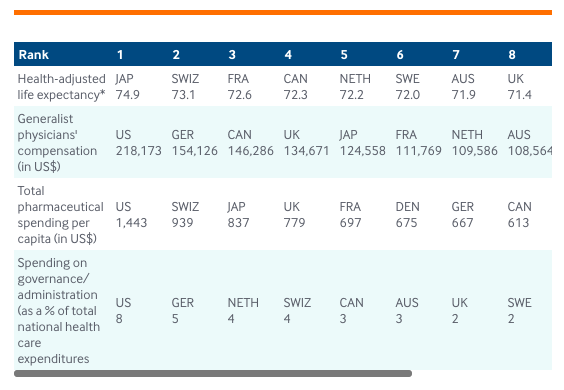Viewport: 564px width, 390px height.
Task: Select rank 1 column header
Action: 120,55
